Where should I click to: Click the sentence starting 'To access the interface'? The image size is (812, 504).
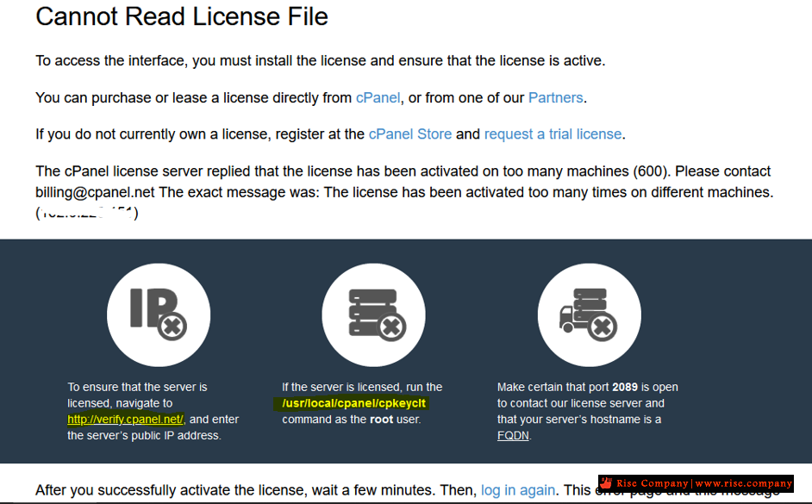[x=320, y=61]
